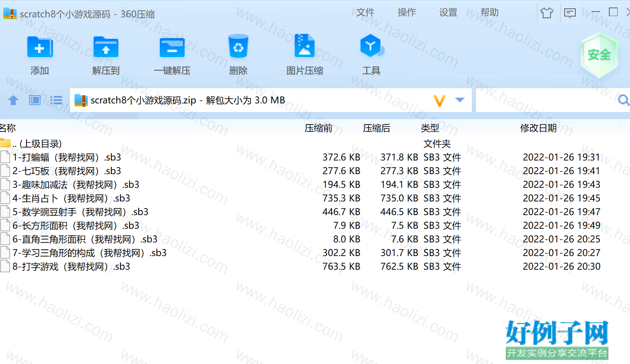Maximize the 360压缩 window
The image size is (630, 364).
coord(613,12)
